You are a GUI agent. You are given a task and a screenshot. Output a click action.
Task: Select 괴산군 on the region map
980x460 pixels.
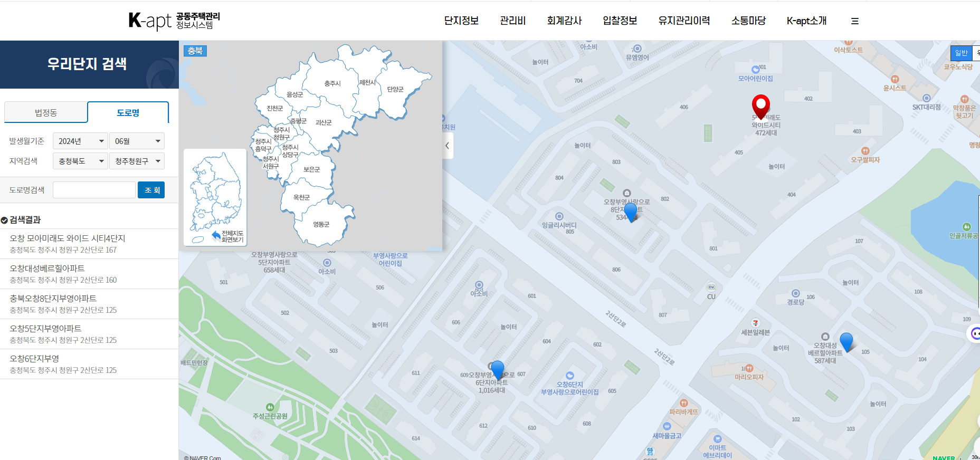324,122
